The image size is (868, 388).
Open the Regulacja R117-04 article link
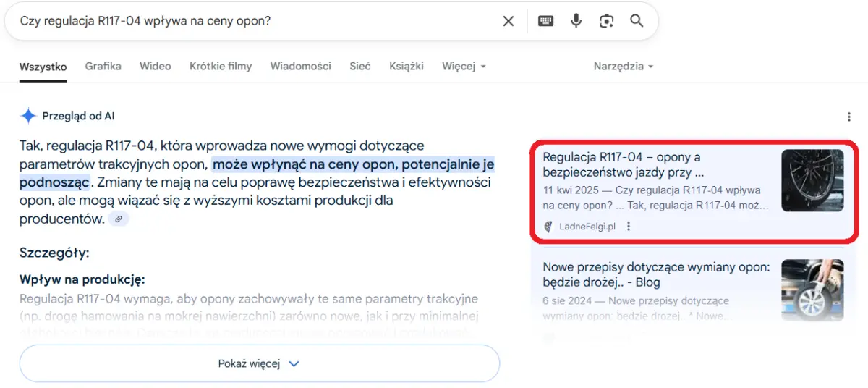point(621,164)
